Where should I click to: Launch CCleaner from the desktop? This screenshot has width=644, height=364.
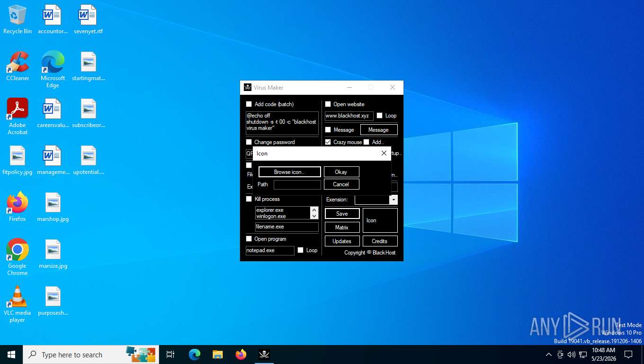[x=18, y=67]
